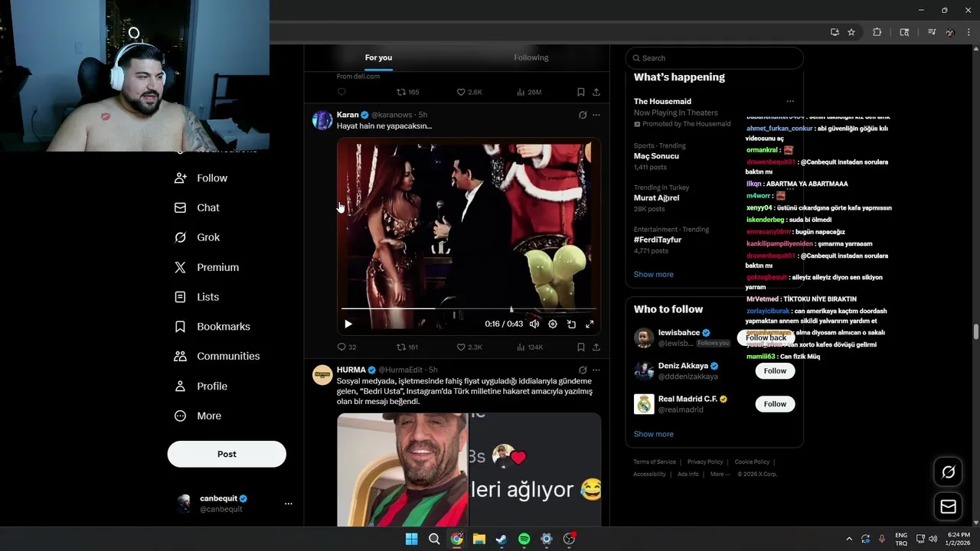The height and width of the screenshot is (551, 980).
Task: Show hidden system tray icons
Action: click(848, 539)
